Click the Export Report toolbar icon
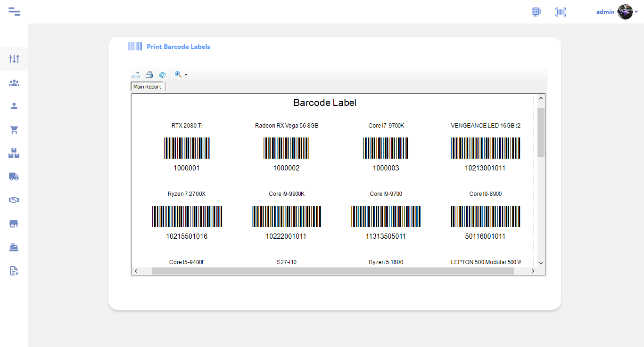The width and height of the screenshot is (644, 347). [136, 74]
